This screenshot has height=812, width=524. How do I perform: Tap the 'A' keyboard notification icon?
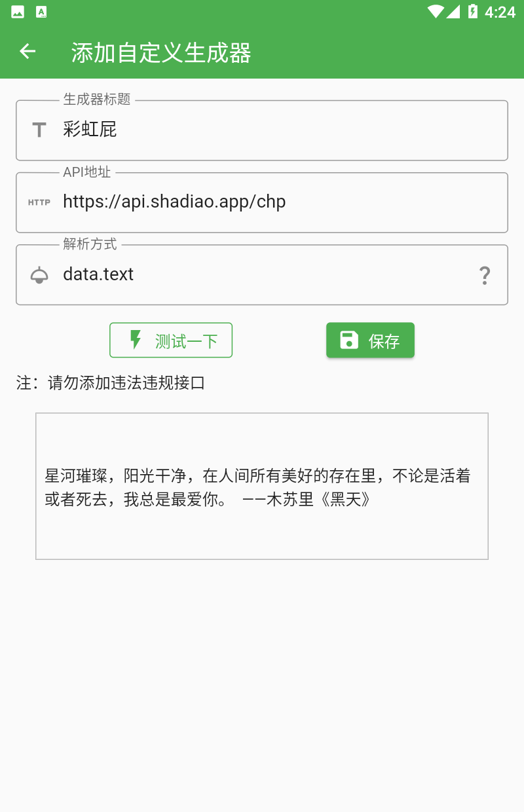click(41, 12)
